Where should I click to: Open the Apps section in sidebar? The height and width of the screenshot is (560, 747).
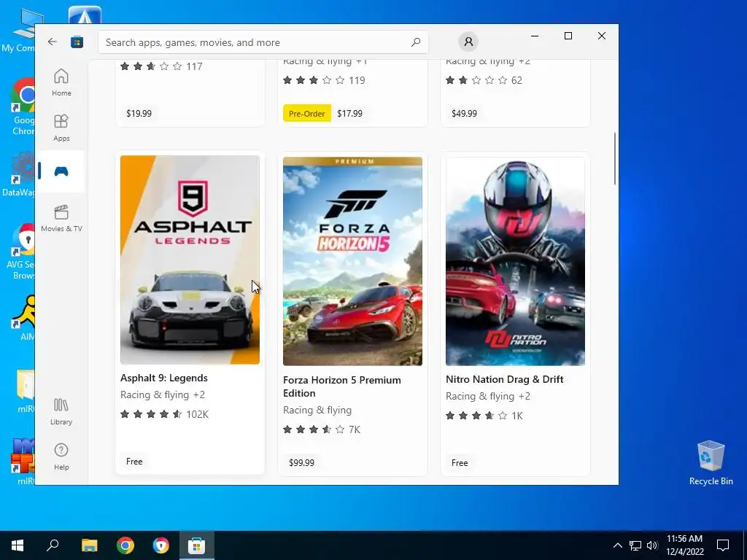pyautogui.click(x=61, y=128)
